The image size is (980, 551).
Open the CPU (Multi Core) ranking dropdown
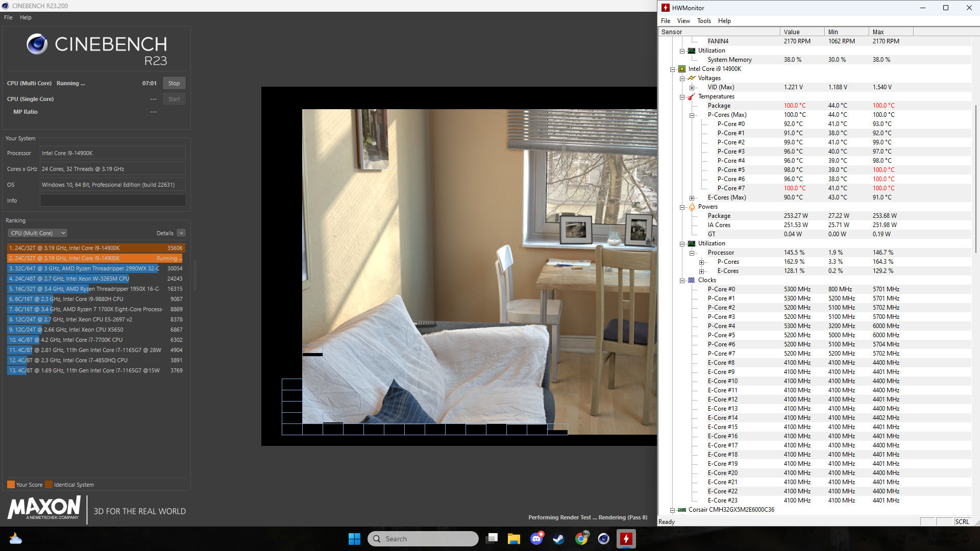(37, 233)
